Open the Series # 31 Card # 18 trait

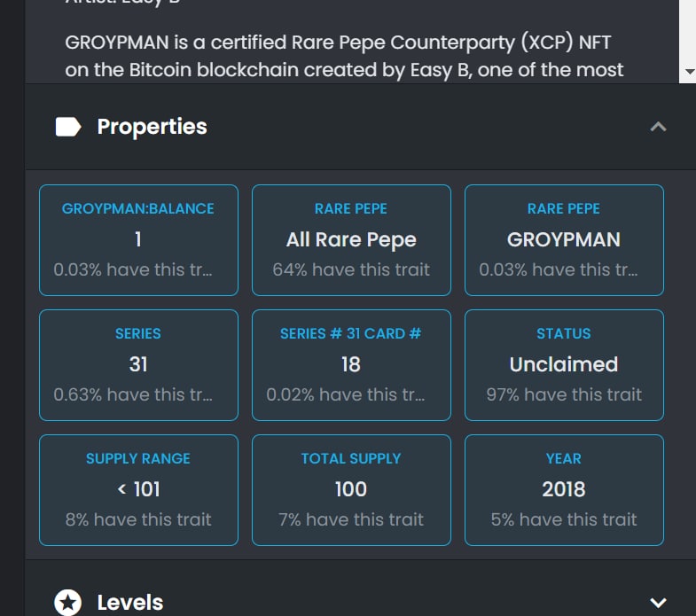tap(351, 364)
